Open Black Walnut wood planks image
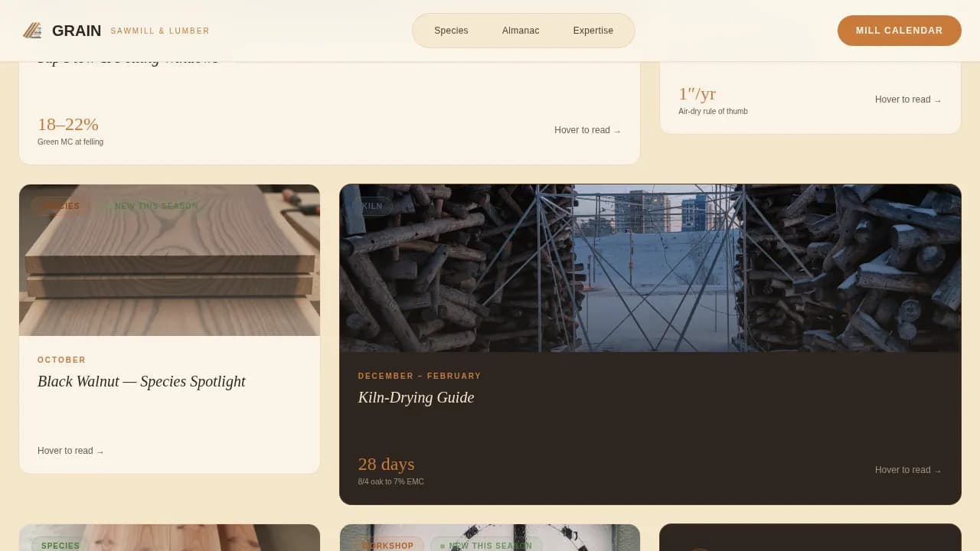The image size is (980, 551). [169, 260]
